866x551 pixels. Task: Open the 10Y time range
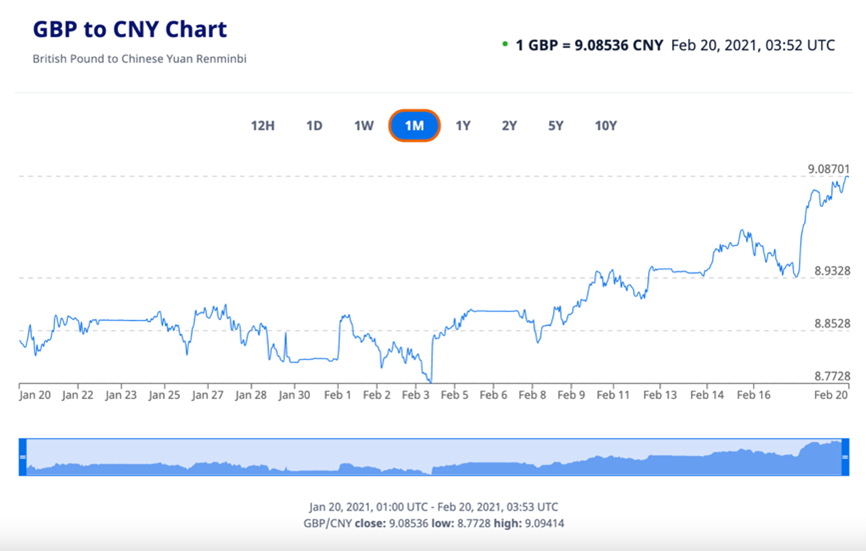tap(605, 126)
